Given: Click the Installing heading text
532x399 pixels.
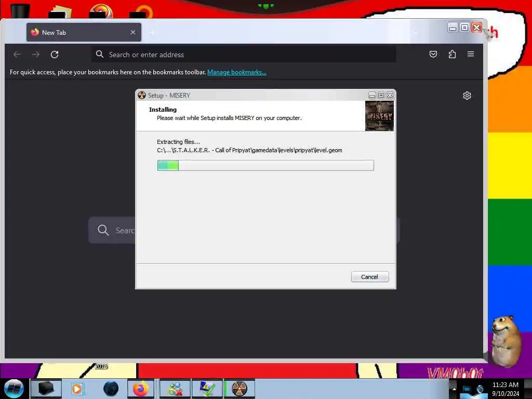Looking at the screenshot, I should (163, 109).
